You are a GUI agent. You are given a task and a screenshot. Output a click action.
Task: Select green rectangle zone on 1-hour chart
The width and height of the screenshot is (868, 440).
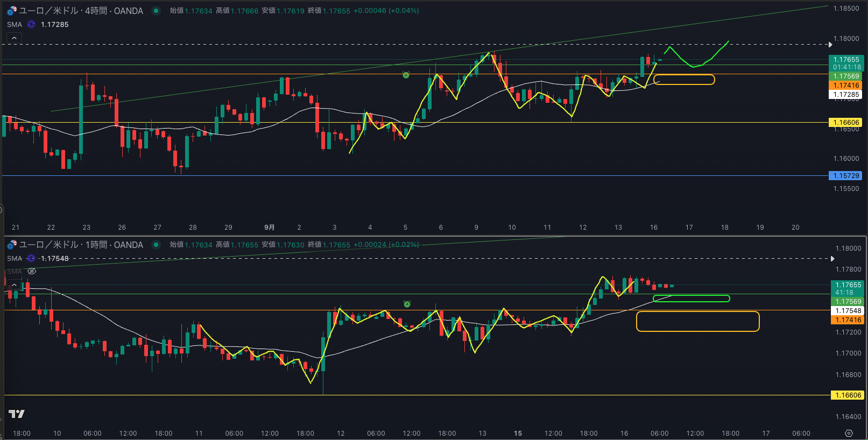[691, 299]
